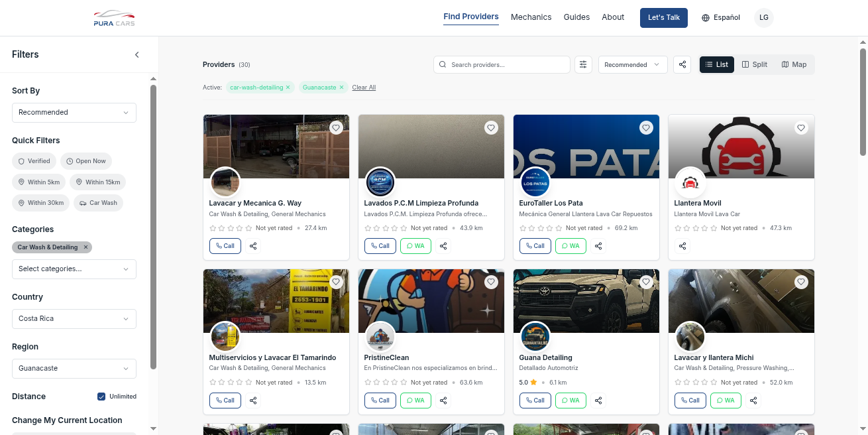Share Llantera Movil listing

682,246
